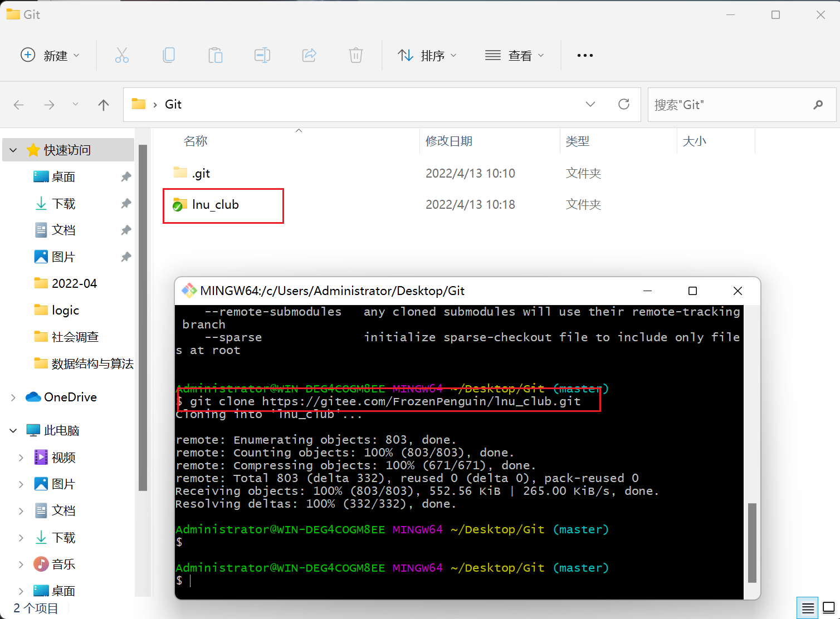Select 音乐 under 此电脑
840x619 pixels.
pyautogui.click(x=55, y=564)
